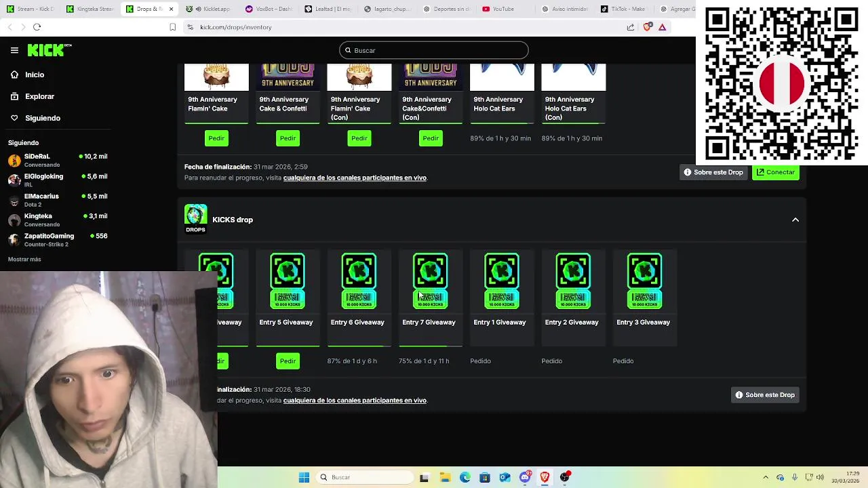This screenshot has height=488, width=868.
Task: Switch to the TikTok tab
Action: click(x=625, y=9)
